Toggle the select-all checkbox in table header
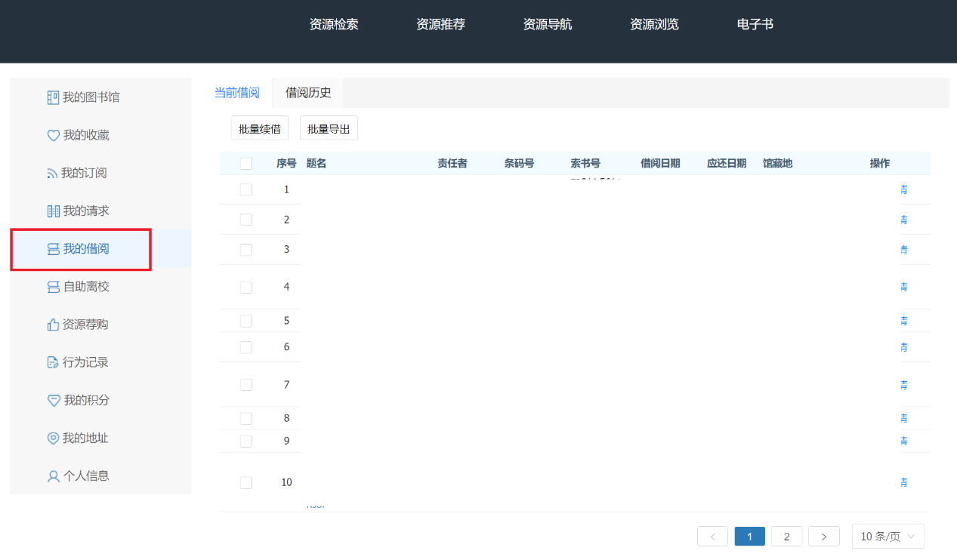This screenshot has height=560, width=957. (246, 164)
